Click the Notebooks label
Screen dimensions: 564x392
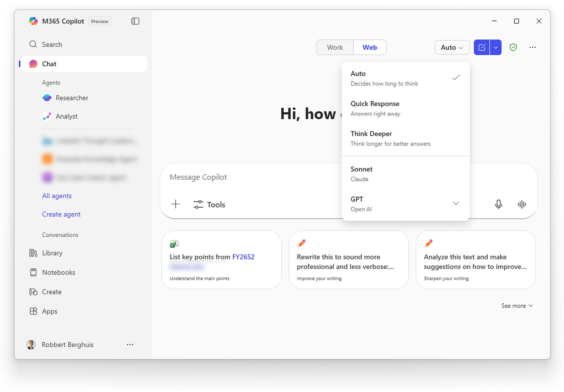58,272
